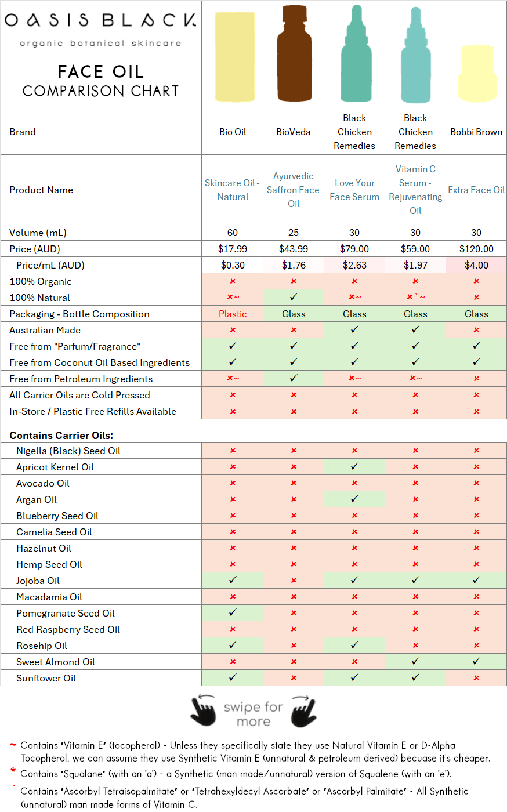The width and height of the screenshot is (507, 812).
Task: Click Bobbi Brown Jojoba Oil check mark
Action: [x=476, y=580]
